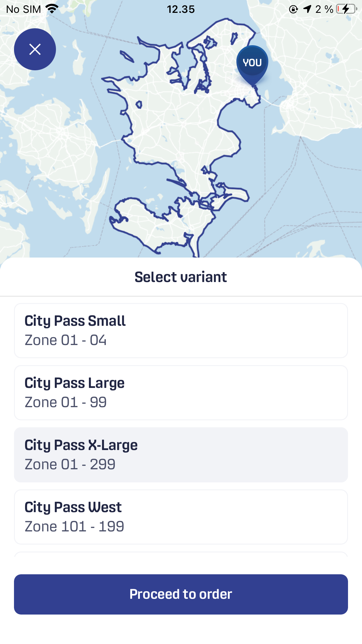The width and height of the screenshot is (362, 644).
Task: Tap the 2 % battery percentage
Action: pos(324,9)
